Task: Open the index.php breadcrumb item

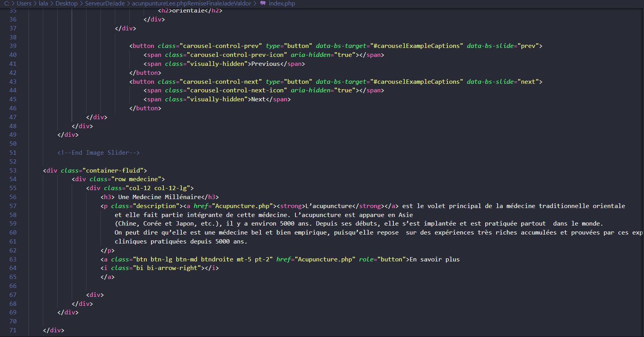Action: pyautogui.click(x=282, y=3)
